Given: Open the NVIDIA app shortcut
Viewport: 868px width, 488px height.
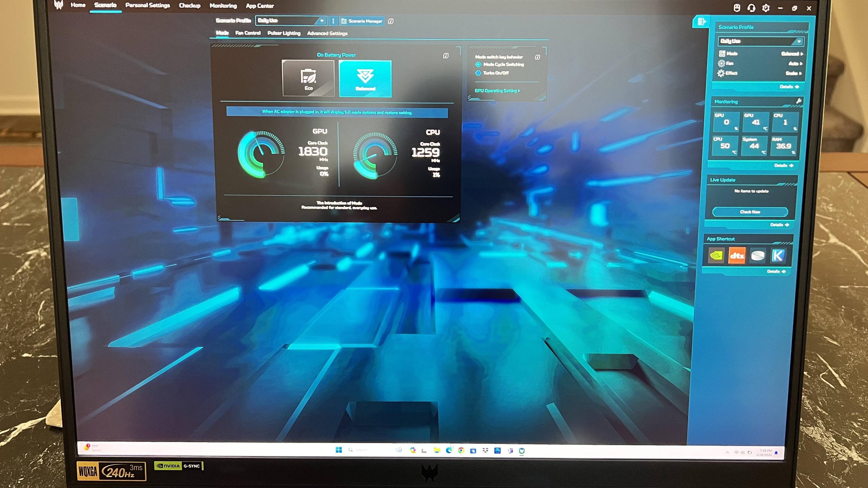Looking at the screenshot, I should (716, 256).
